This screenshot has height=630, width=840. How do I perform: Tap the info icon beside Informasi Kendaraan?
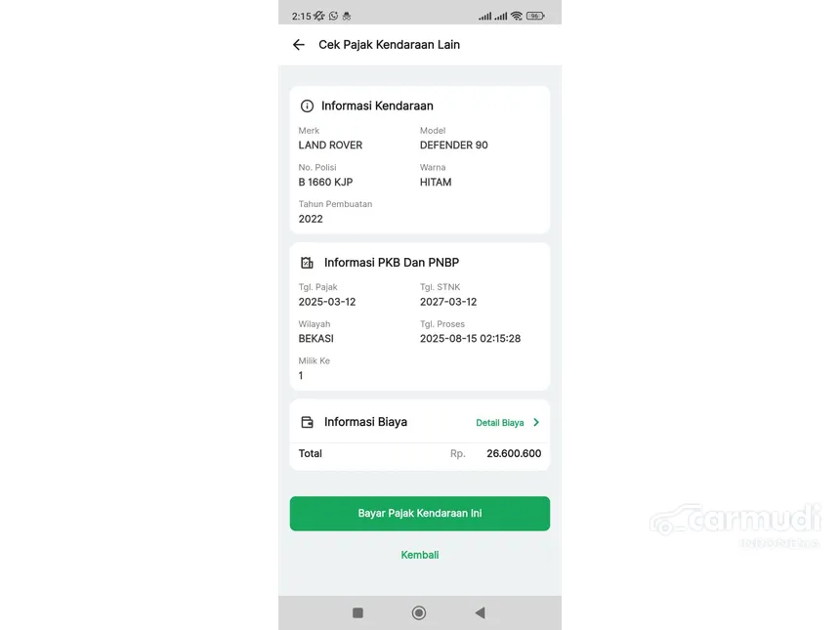pyautogui.click(x=307, y=106)
